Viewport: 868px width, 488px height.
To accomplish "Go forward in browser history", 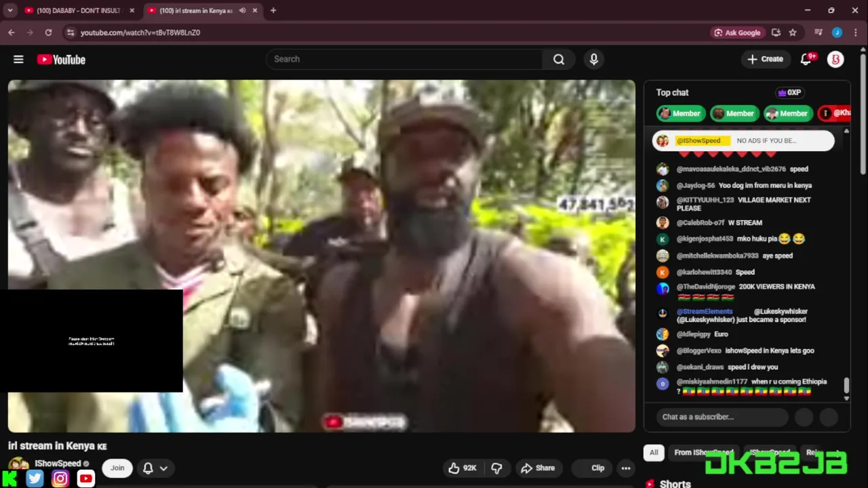I will 30,32.
